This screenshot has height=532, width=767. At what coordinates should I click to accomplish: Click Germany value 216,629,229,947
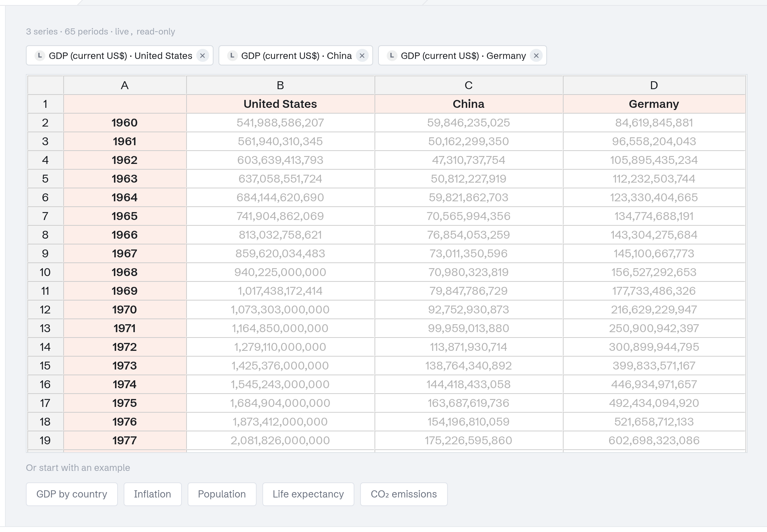point(654,309)
